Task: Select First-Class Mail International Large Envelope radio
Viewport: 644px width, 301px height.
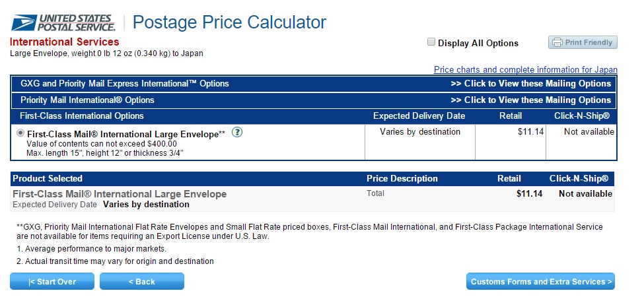Action: point(20,133)
